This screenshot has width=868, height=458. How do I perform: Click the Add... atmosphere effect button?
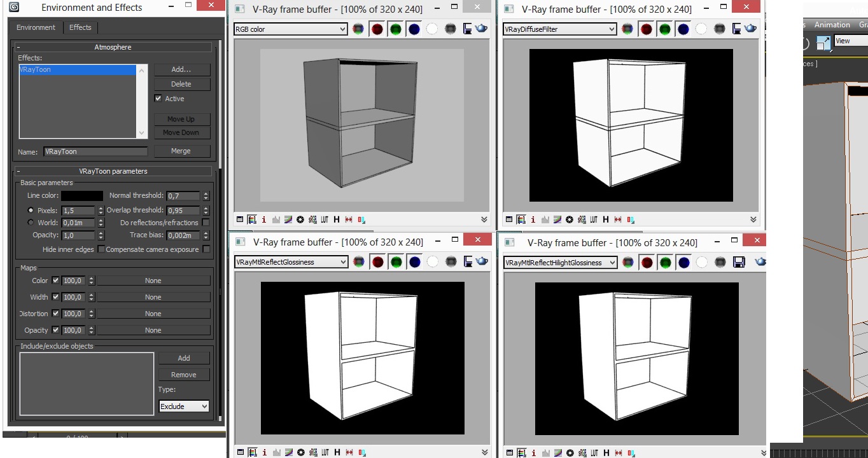181,69
